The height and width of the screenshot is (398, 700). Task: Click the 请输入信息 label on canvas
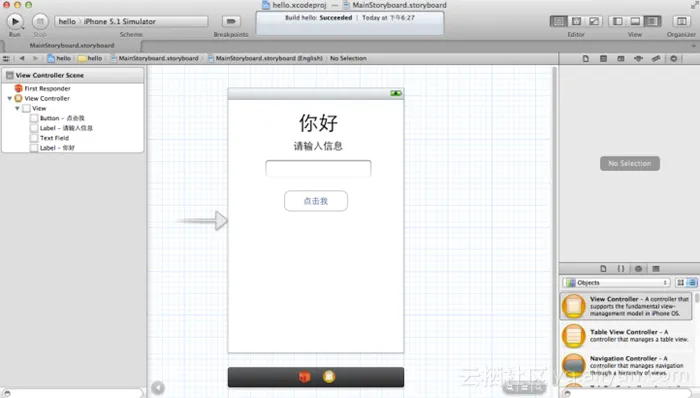(x=318, y=146)
